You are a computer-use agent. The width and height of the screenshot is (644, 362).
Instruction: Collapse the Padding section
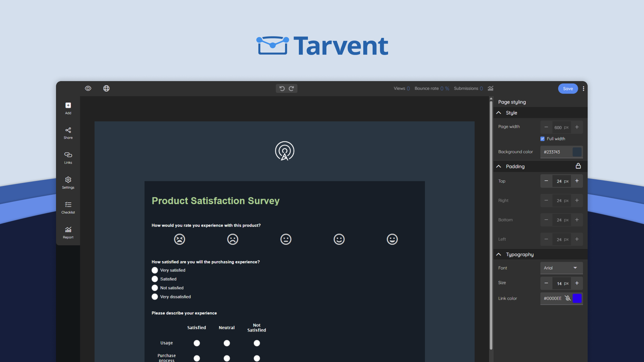pos(499,166)
